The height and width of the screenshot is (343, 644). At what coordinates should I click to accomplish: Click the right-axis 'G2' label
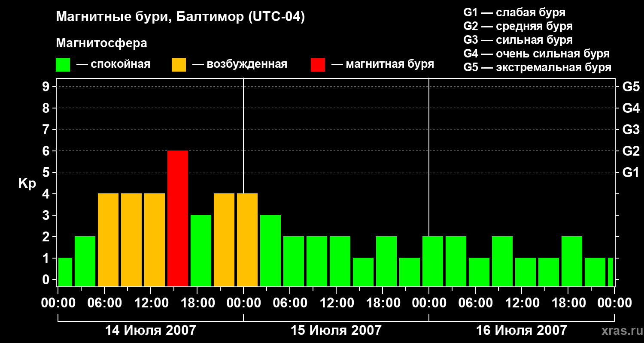coord(631,151)
